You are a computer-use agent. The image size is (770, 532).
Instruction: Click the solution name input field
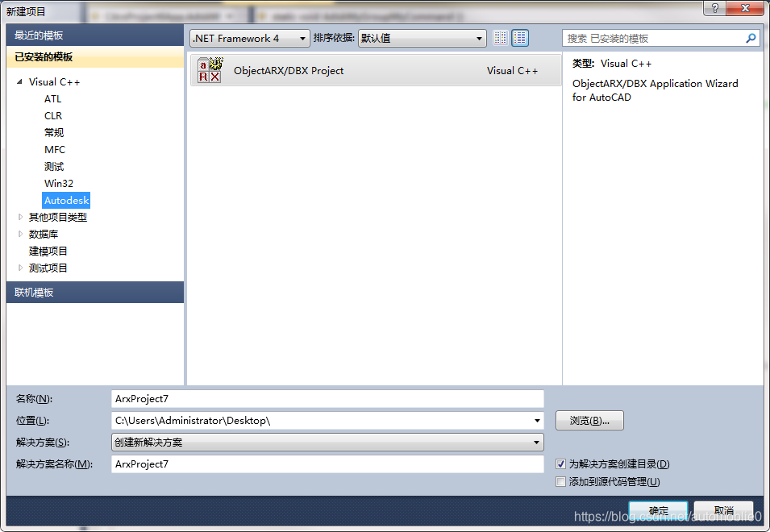(x=327, y=463)
